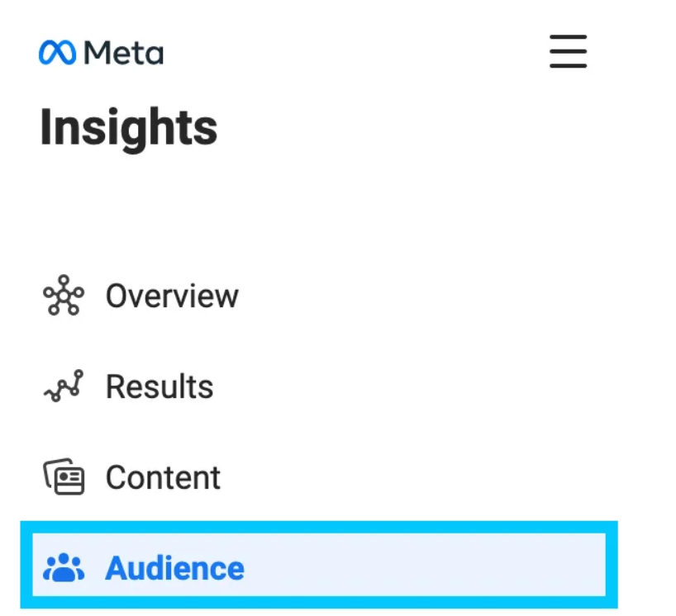Return to Meta home via logo
The height and width of the screenshot is (616, 676).
coord(101,53)
